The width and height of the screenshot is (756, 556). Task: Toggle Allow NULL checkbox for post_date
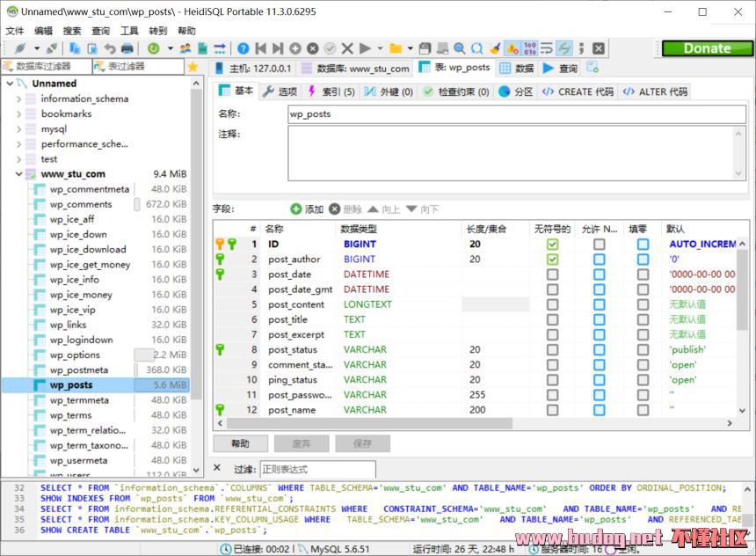[x=600, y=274]
